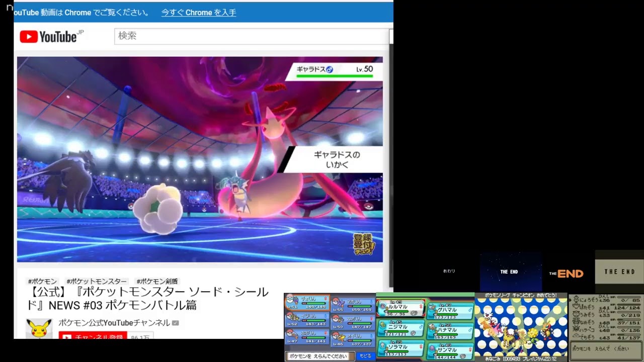Click the Pokémon battle video player
Screen dimensions: 644x362
(200, 159)
